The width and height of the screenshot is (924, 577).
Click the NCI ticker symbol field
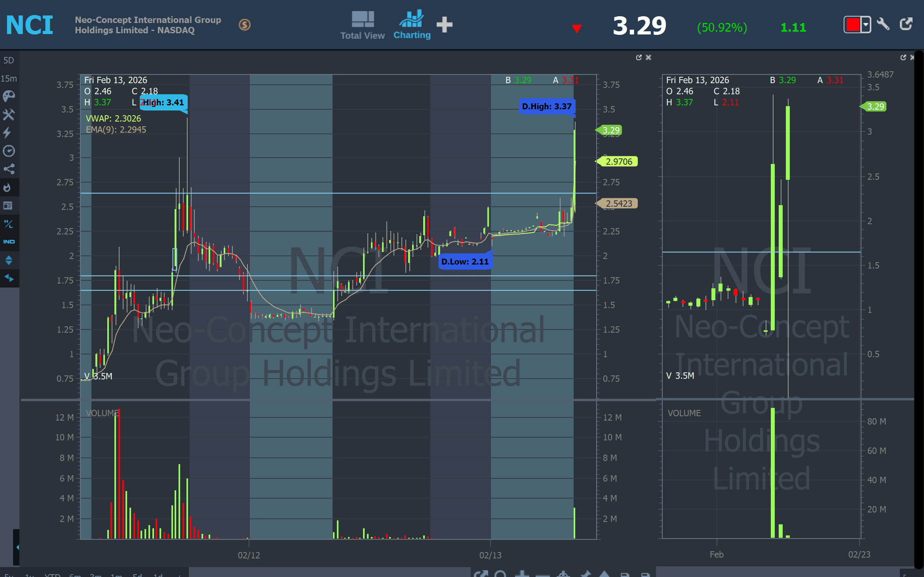point(30,25)
